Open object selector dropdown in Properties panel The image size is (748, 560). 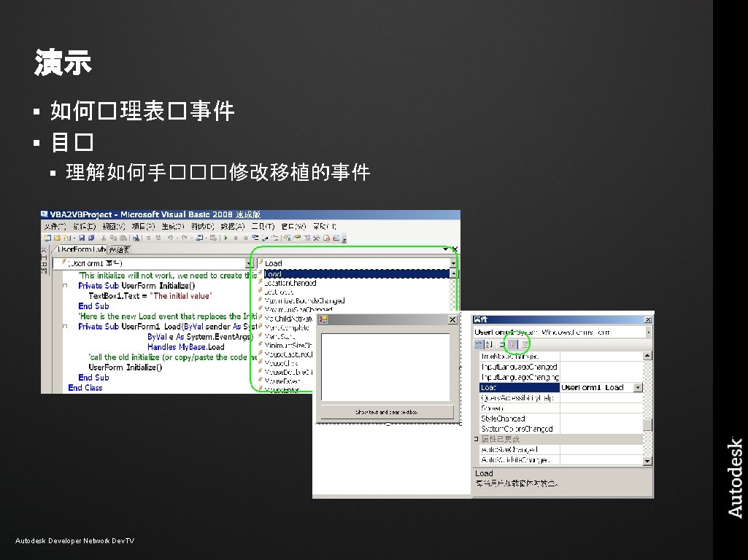(x=648, y=332)
